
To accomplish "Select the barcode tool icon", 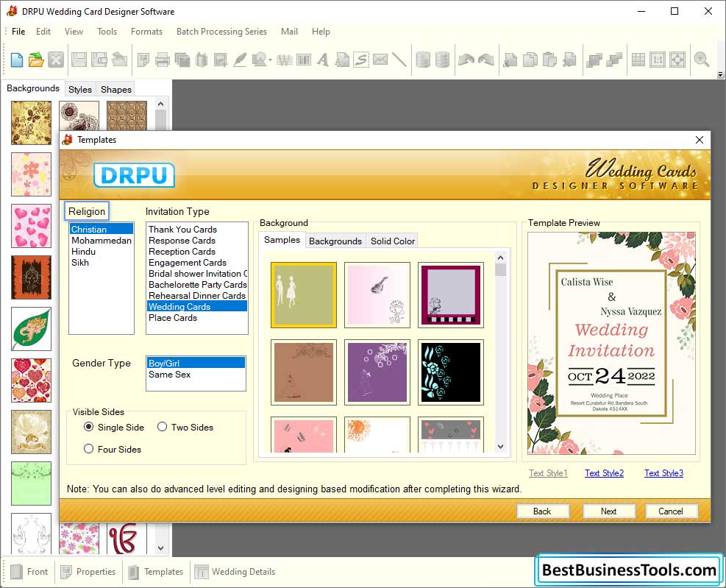I will tap(304, 60).
